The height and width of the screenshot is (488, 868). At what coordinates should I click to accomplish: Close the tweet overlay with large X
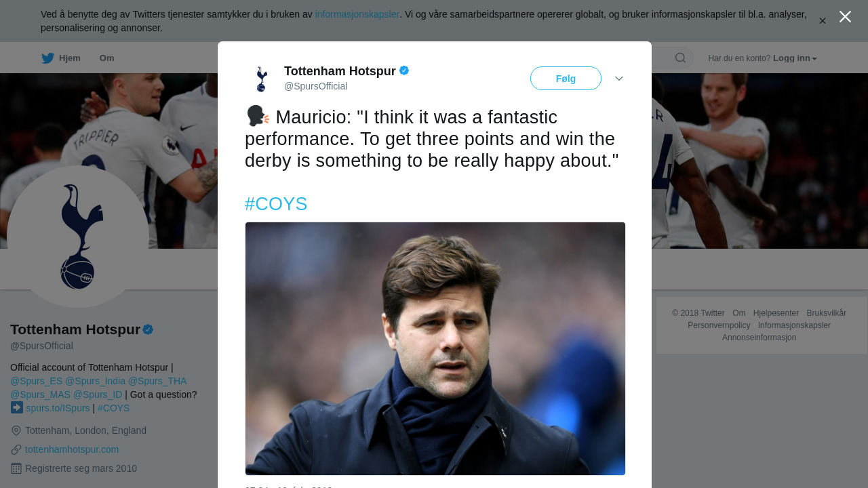845,17
